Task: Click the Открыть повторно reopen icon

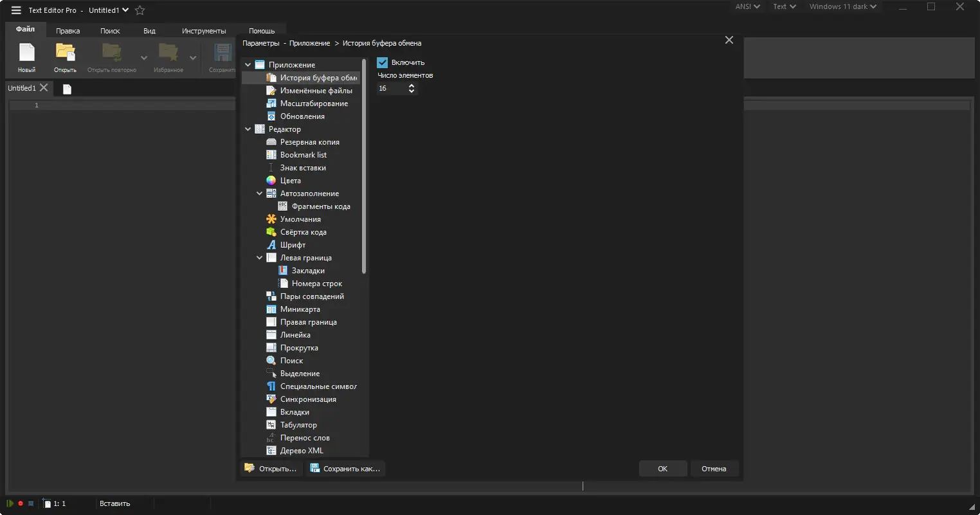Action: 112,52
